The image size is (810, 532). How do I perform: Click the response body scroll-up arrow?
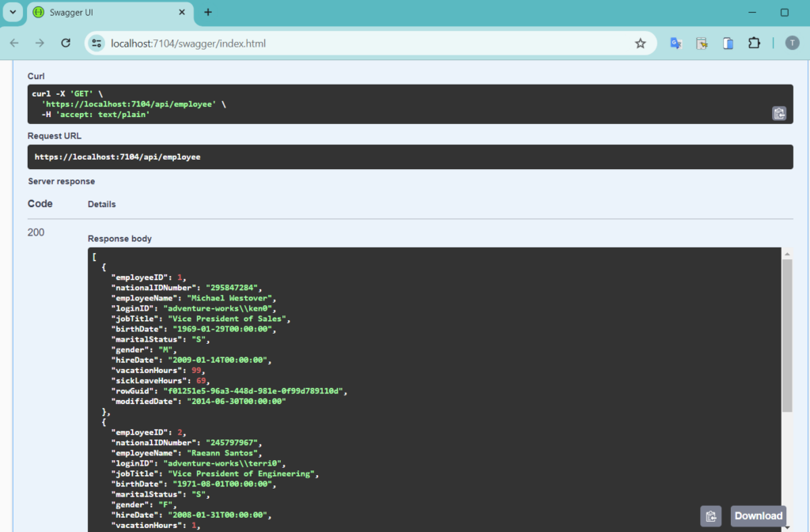tap(787, 254)
